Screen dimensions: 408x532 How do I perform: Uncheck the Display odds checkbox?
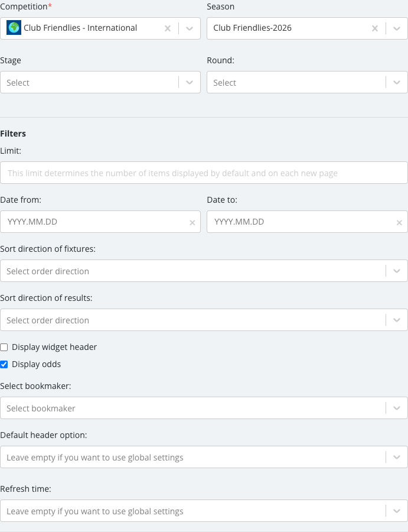click(4, 364)
